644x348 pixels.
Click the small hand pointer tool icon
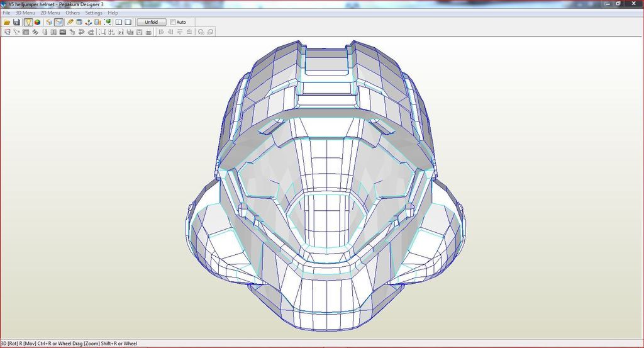[x=72, y=32]
